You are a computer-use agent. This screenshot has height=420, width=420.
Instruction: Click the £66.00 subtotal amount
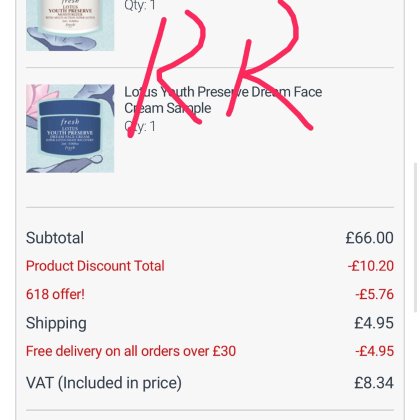point(369,238)
